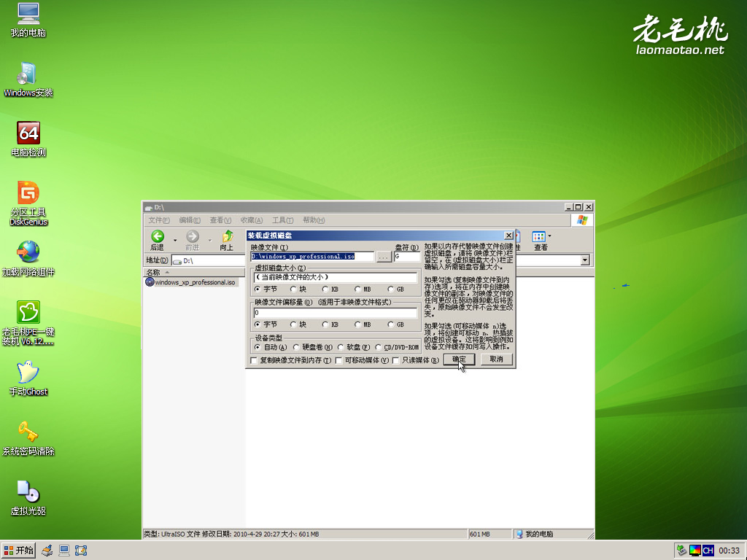Image resolution: width=747 pixels, height=560 pixels.
Task: Select MB radio under 映像文件偏移量
Action: pyautogui.click(x=357, y=324)
